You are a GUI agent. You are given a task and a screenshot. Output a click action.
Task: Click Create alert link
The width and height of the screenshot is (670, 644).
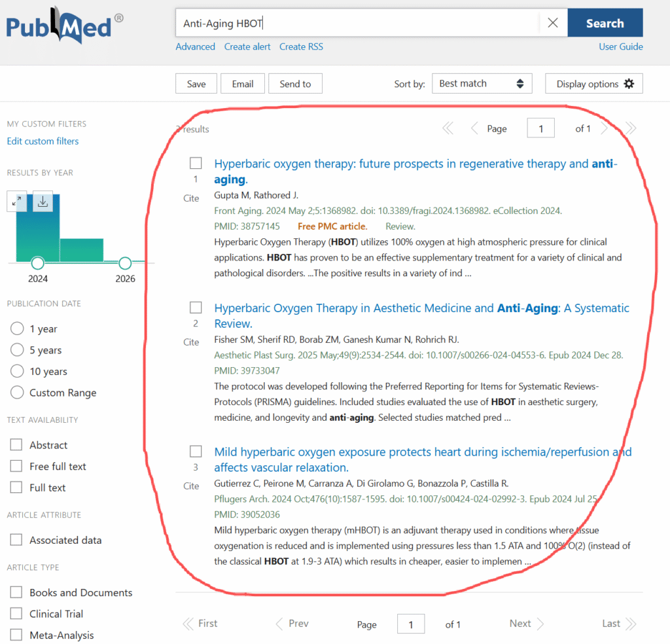point(247,46)
